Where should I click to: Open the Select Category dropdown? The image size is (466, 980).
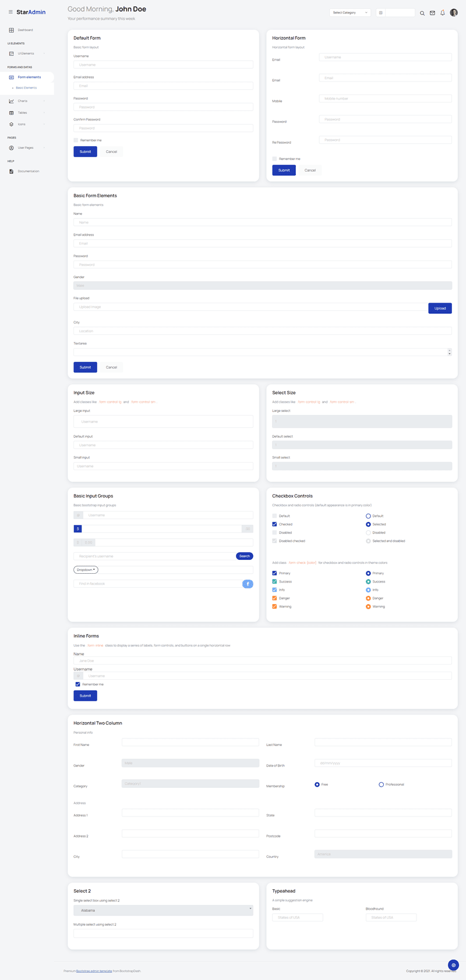[350, 12]
